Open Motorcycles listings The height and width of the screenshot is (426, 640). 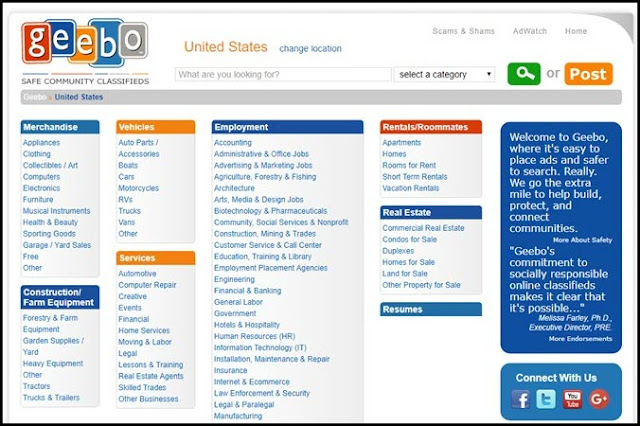tap(138, 188)
